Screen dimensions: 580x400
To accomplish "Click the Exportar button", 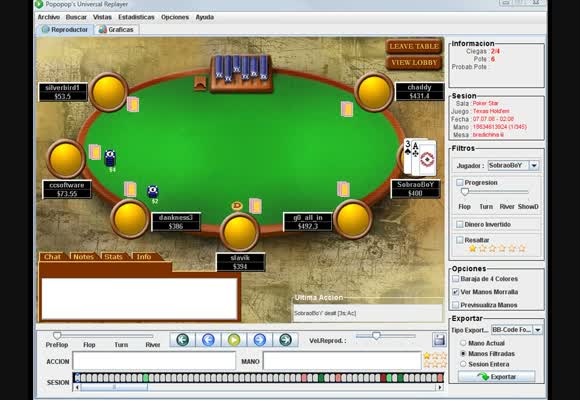I will coord(496,377).
